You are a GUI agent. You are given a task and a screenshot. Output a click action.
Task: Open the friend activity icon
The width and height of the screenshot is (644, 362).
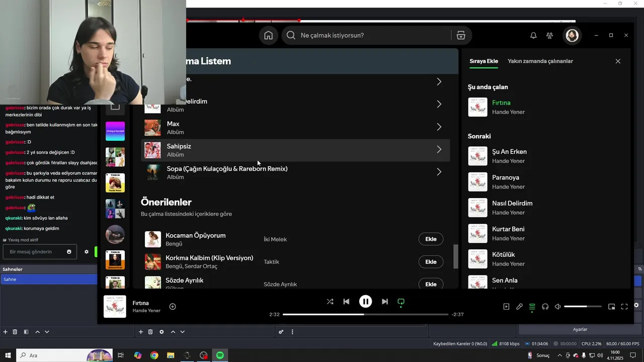pos(549,35)
